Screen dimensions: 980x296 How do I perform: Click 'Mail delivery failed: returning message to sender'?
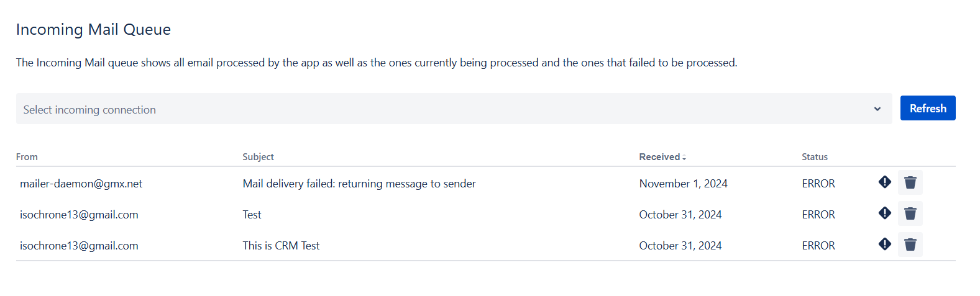point(359,184)
